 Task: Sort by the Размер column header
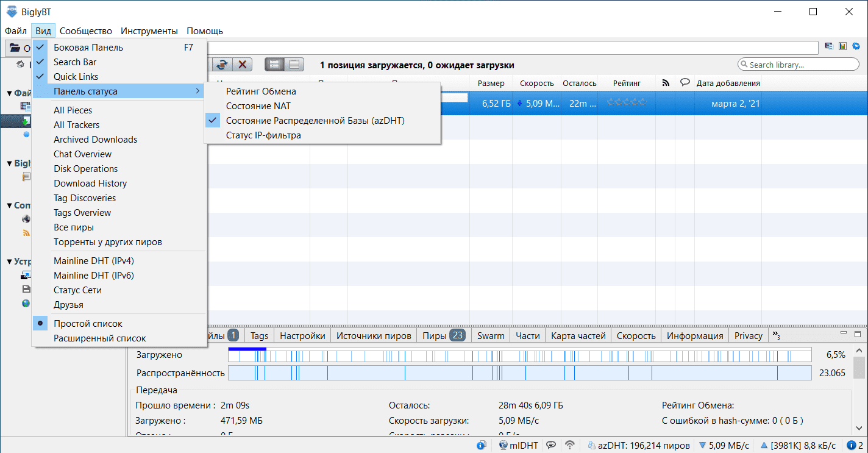tap(491, 83)
